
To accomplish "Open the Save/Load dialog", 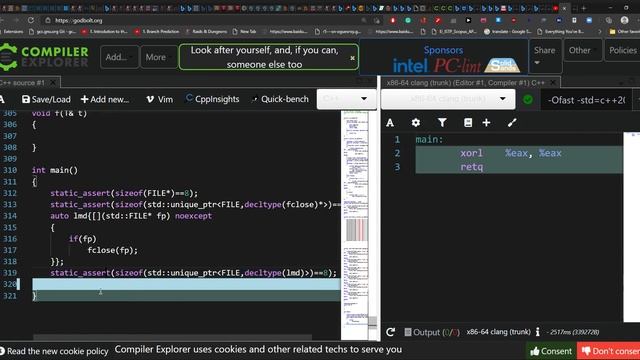I will click(x=46, y=99).
